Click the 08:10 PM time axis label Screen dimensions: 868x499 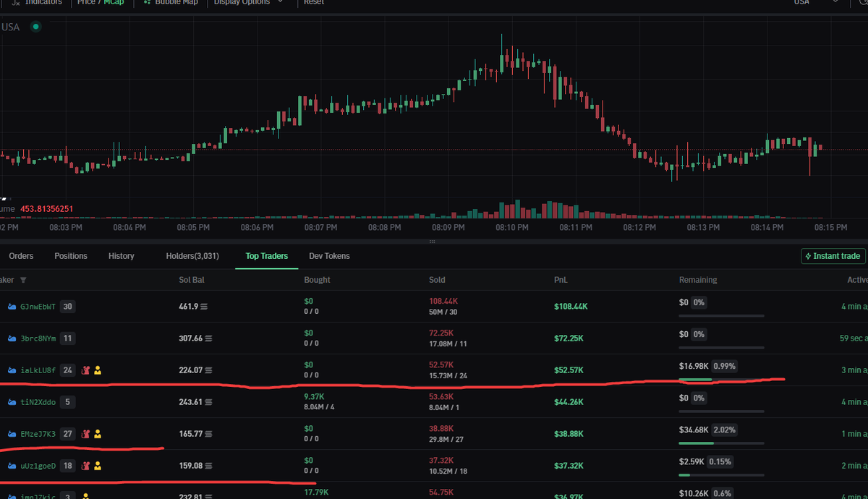pos(512,227)
